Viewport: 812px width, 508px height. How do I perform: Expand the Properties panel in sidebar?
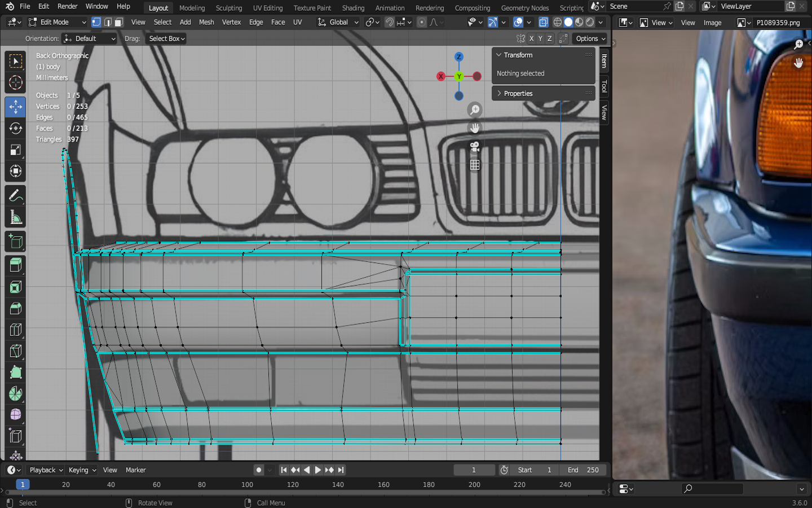[518, 93]
